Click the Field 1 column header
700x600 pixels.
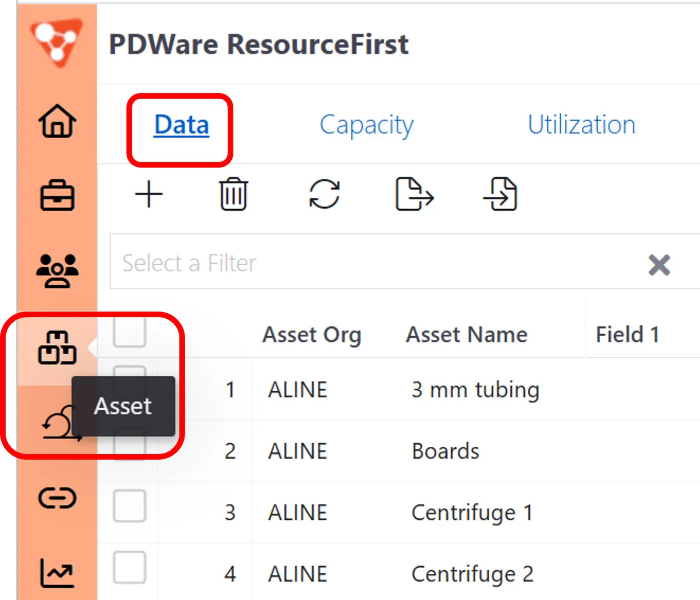[628, 335]
